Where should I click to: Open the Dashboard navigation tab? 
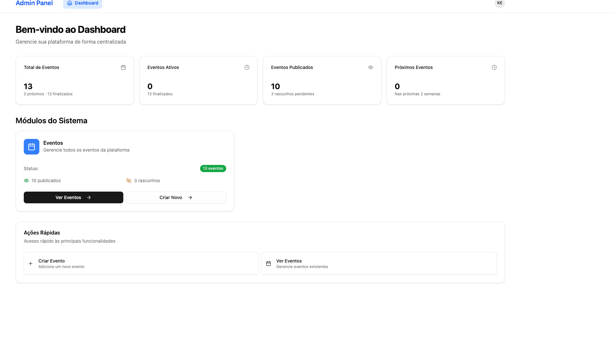(x=82, y=3)
